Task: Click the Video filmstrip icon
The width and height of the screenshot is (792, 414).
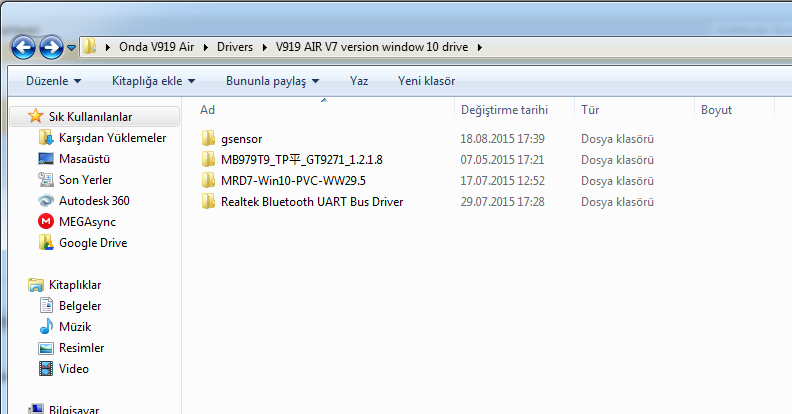Action: coord(46,369)
